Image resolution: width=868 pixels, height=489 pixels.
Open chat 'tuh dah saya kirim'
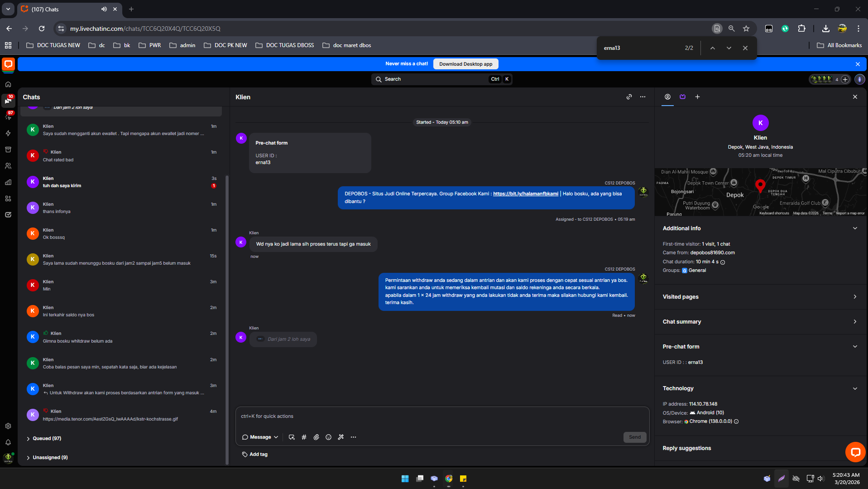click(122, 182)
